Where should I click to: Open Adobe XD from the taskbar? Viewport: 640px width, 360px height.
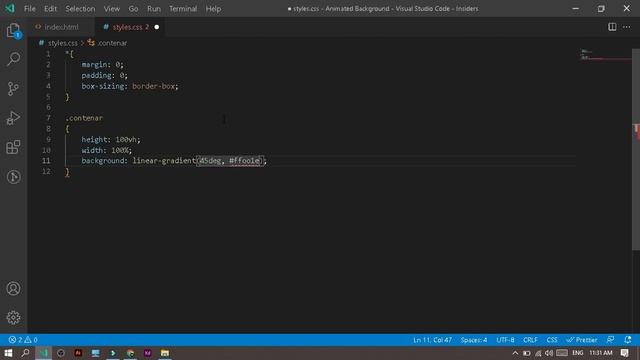point(148,353)
